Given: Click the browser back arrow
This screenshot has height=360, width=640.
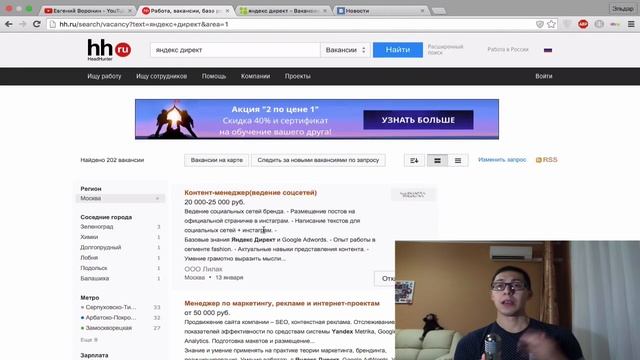Looking at the screenshot, I should tap(9, 24).
